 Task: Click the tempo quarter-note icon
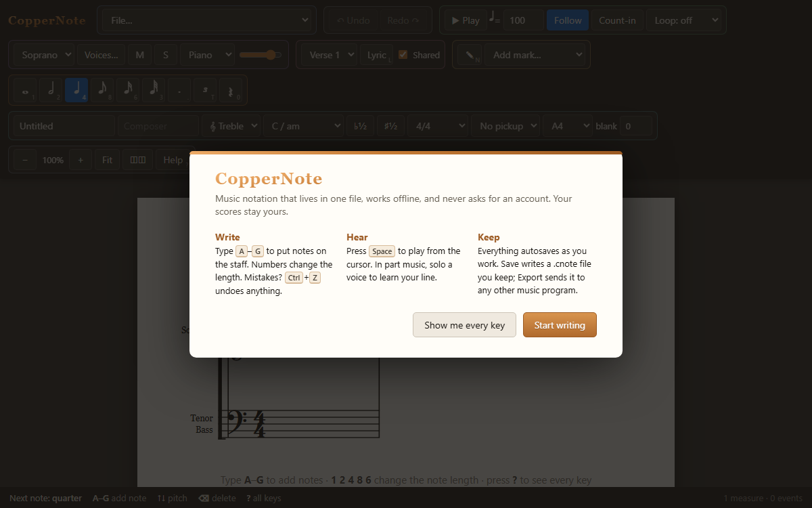coord(495,19)
